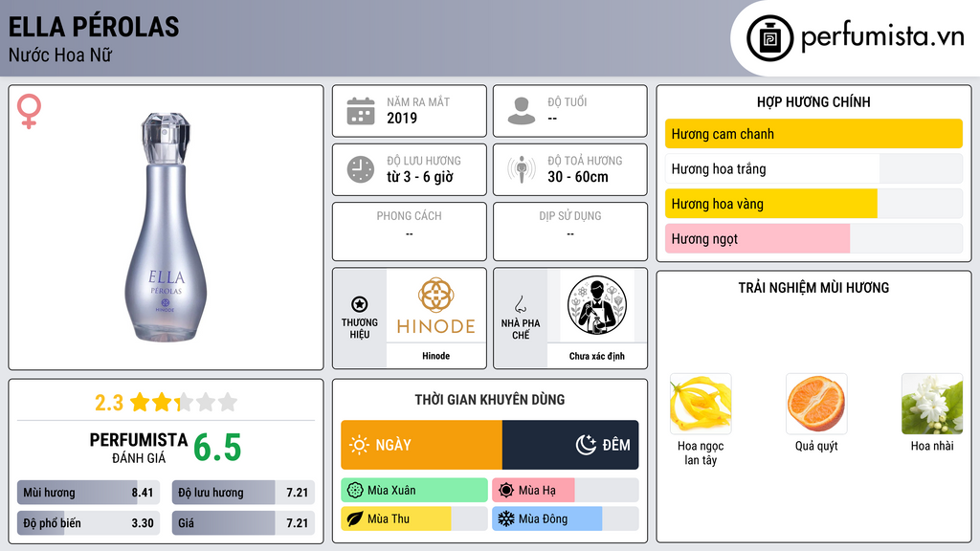Click the person icon beside Độ tuổi
Image resolution: width=980 pixels, height=551 pixels.
click(522, 111)
